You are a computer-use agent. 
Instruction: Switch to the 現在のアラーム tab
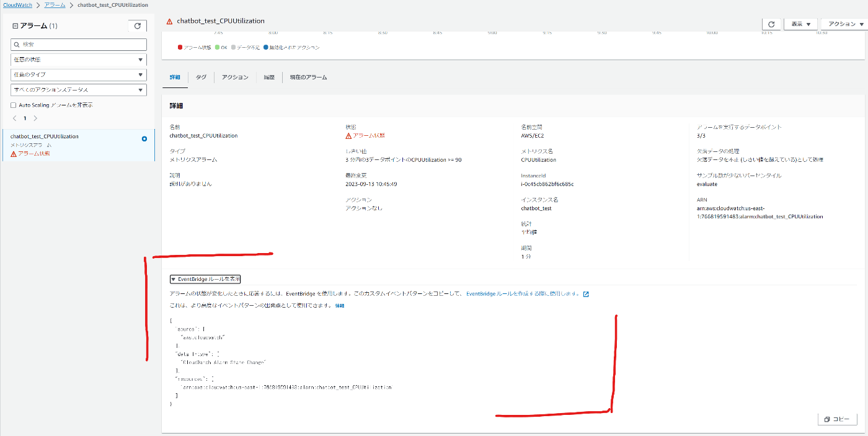point(308,78)
